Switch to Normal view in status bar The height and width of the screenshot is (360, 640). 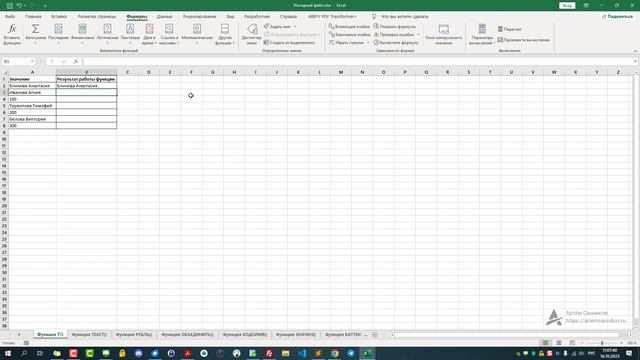click(545, 343)
